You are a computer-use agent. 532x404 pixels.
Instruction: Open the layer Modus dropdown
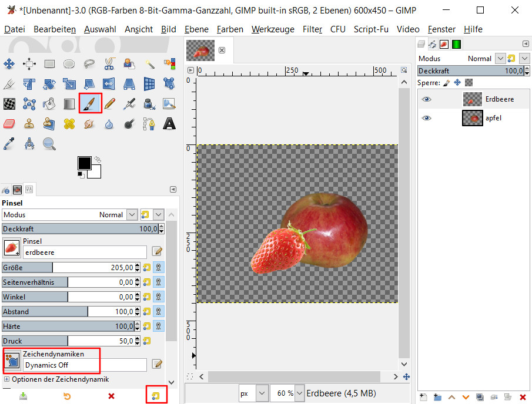[500, 58]
